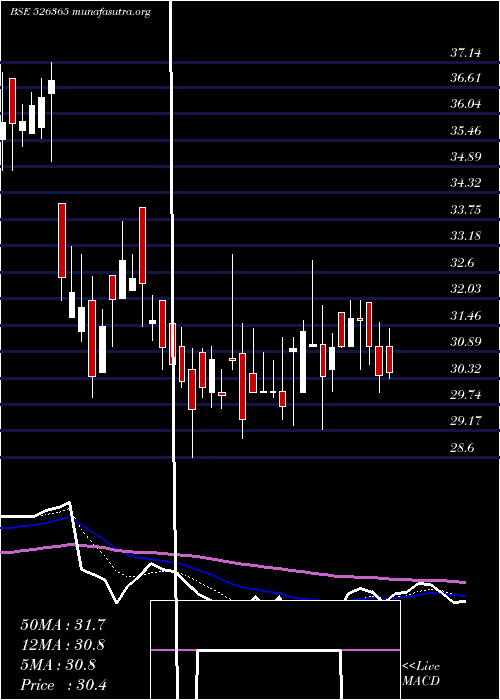Click the 35.46 price level label
Viewport: 500px width, 700px height.
pos(466,131)
